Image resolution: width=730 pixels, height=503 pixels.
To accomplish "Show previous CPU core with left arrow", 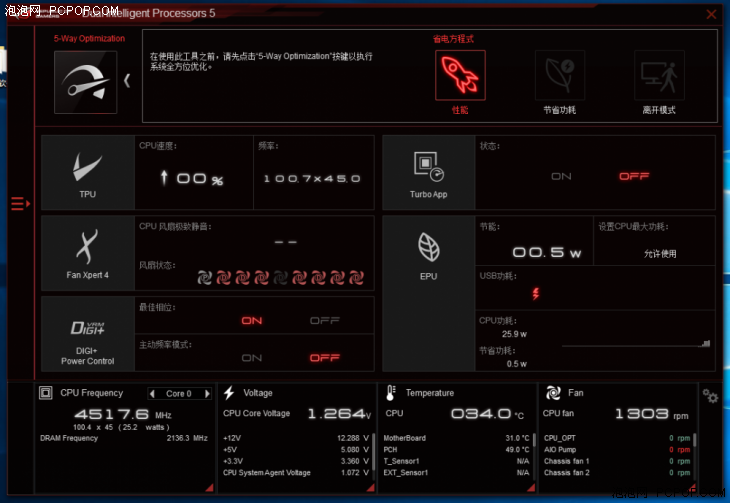I will 152,394.
